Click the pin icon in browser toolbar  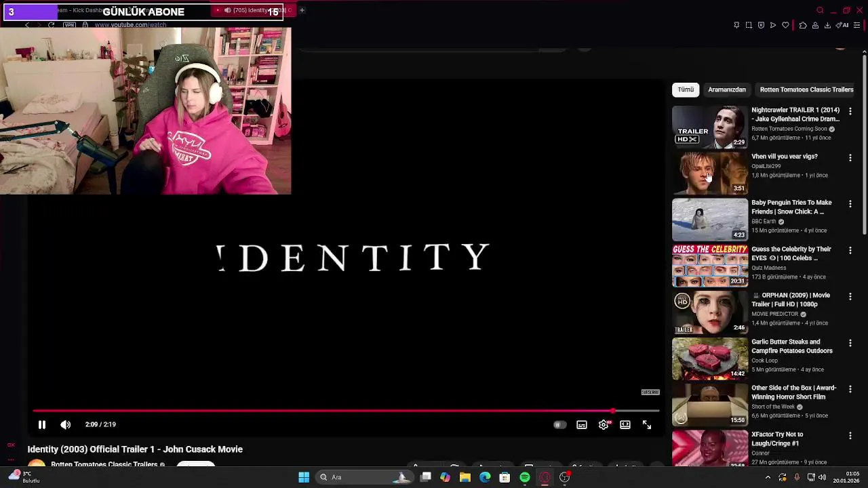[x=736, y=25]
